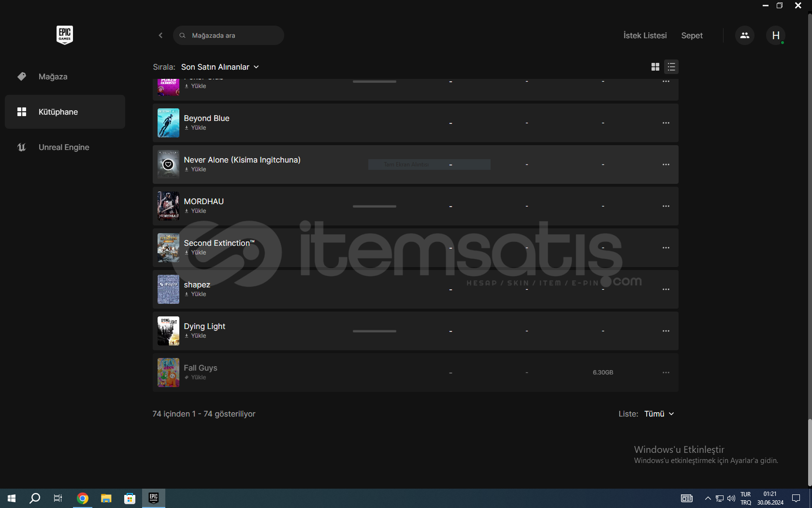Click the Never Alone cover thumbnail

[168, 164]
